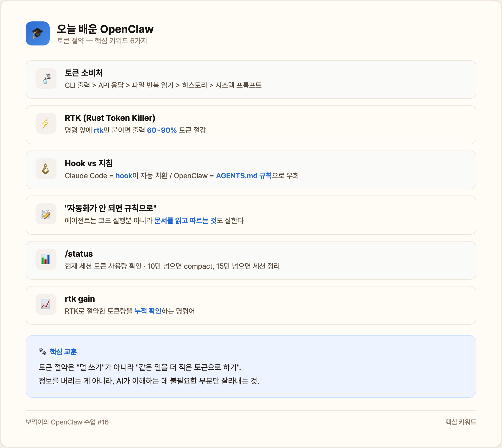Open the blue rtk link in RTK card
Viewport: 502px width, 448px height.
tap(99, 130)
